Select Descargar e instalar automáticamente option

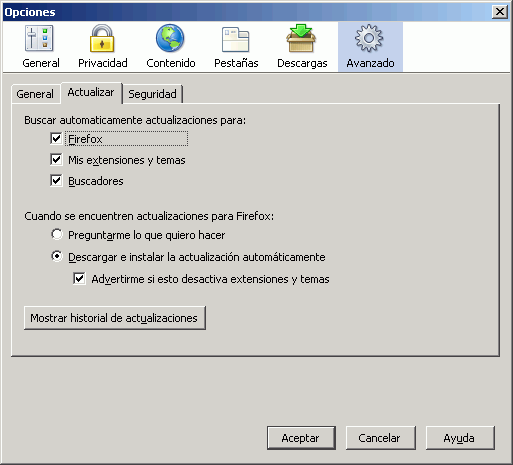tap(57, 256)
